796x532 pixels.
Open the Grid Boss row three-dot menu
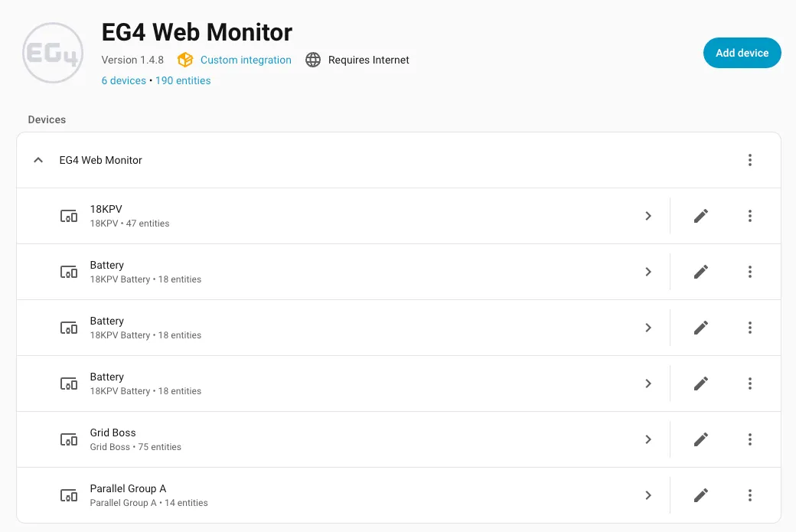coord(750,439)
